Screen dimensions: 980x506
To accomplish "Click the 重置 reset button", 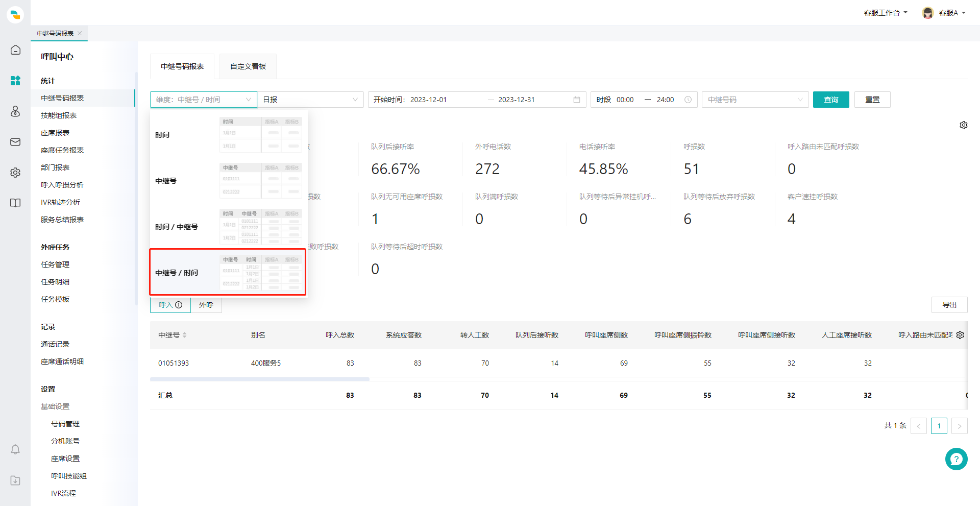I will (x=872, y=100).
